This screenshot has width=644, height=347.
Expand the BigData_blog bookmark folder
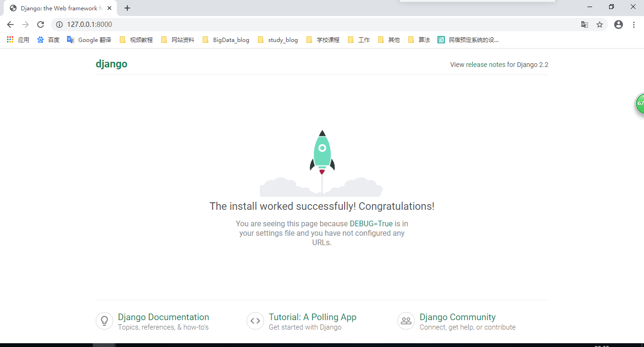(x=226, y=40)
